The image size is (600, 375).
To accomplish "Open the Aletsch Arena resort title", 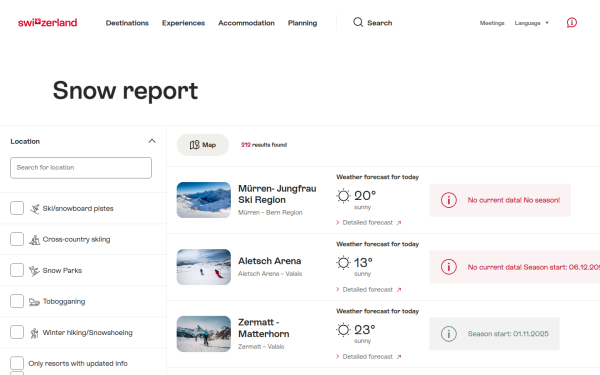I will point(269,261).
